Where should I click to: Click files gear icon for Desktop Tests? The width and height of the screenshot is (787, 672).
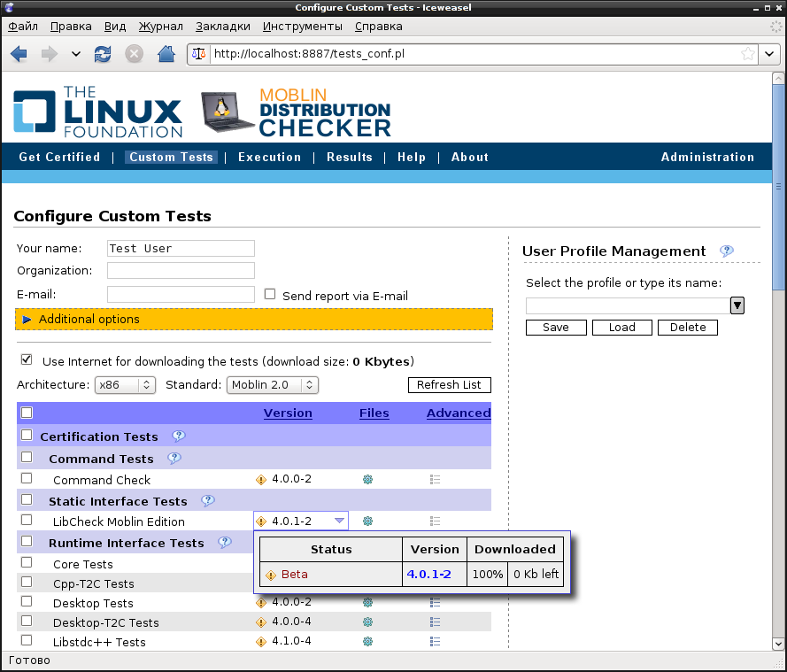pos(368,602)
